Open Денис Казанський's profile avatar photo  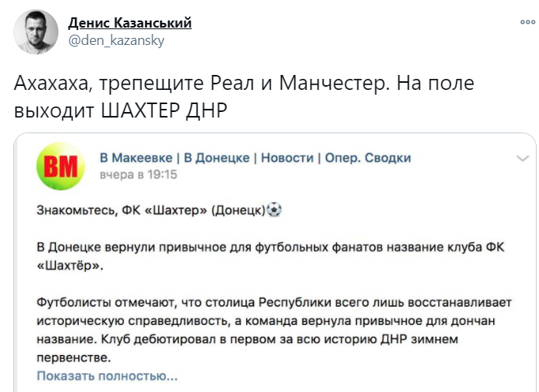coord(36,32)
